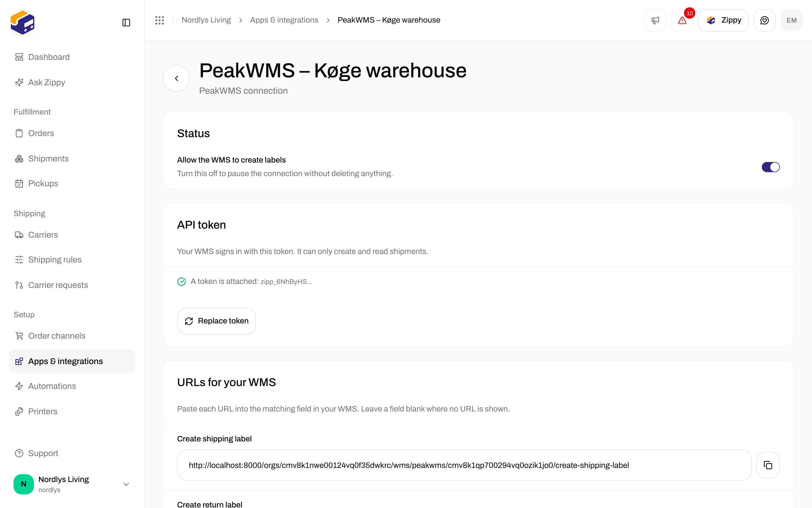Open alerts with 10 notifications
The width and height of the screenshot is (812, 508).
click(682, 20)
